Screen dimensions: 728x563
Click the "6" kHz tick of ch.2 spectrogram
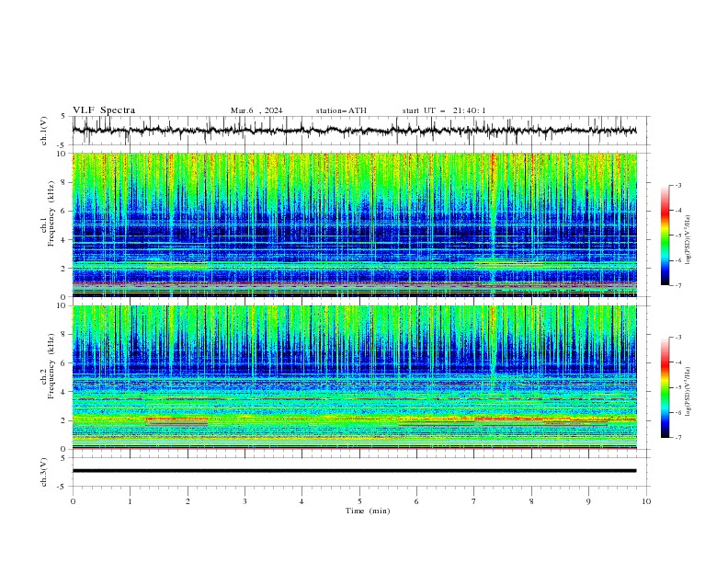click(x=65, y=363)
